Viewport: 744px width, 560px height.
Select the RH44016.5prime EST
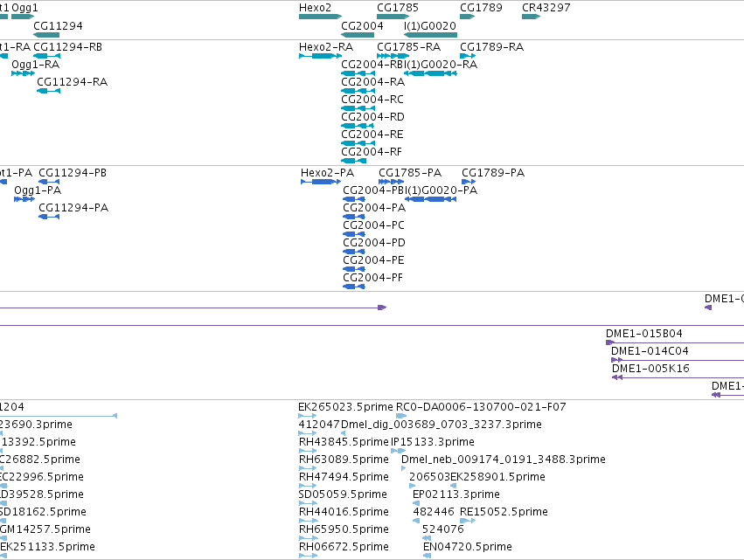coord(308,521)
